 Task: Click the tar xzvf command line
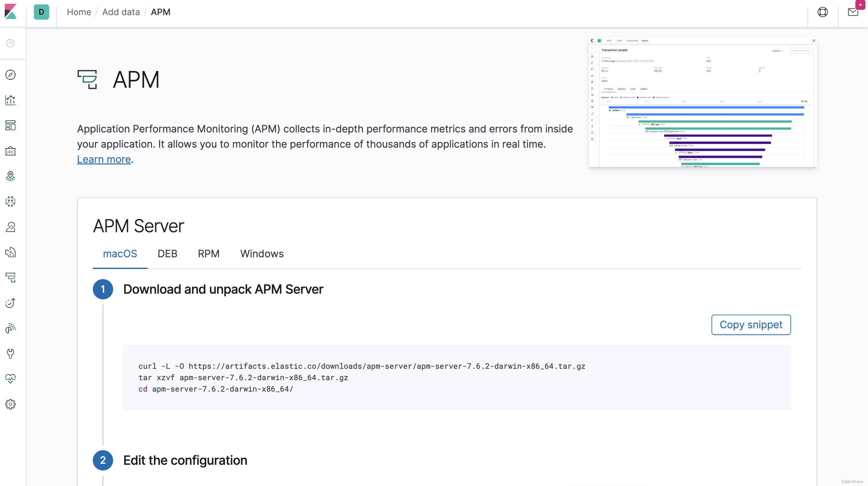243,377
